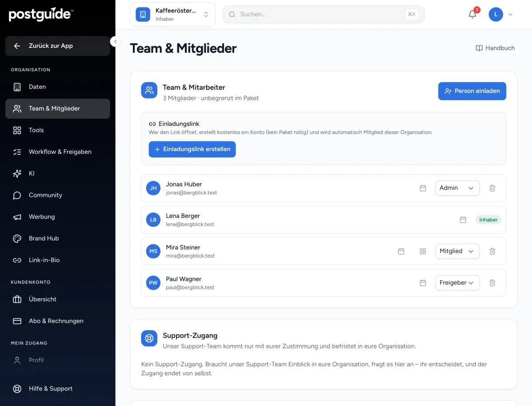Click the postguide logo
The image size is (532, 406).
pos(41,15)
